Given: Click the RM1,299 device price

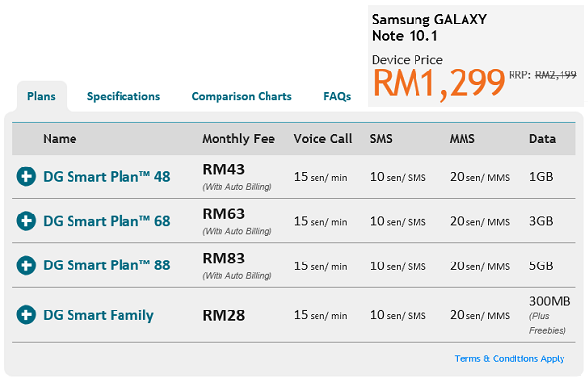Looking at the screenshot, I should click(439, 84).
